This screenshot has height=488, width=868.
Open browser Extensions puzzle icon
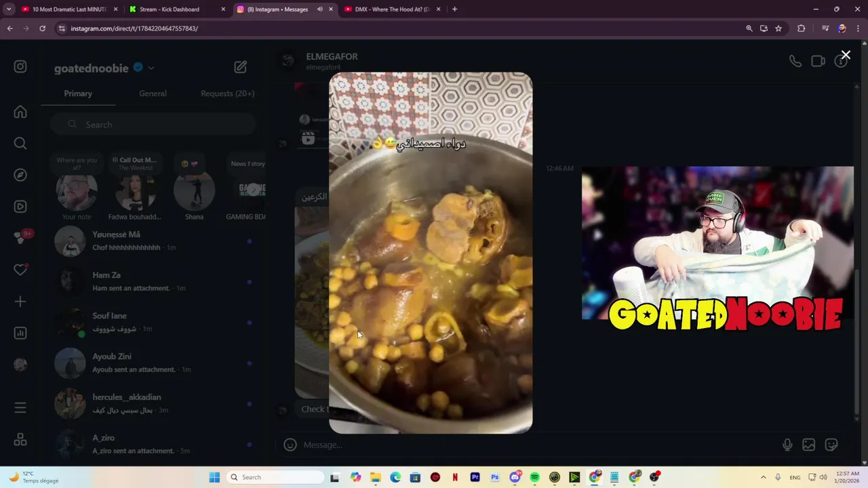802,28
